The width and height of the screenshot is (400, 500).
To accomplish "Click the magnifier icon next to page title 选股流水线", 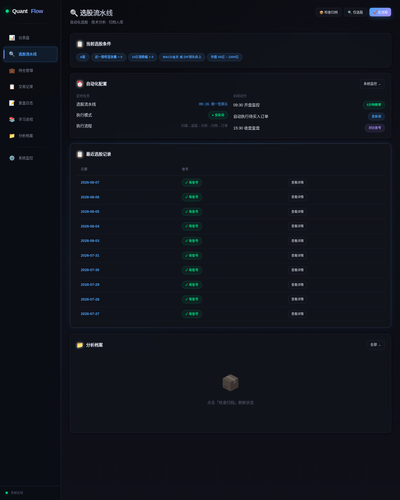I will pos(74,13).
